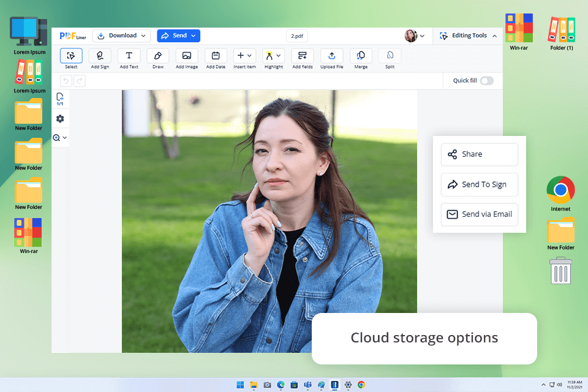Click the zoom magnifier icon
This screenshot has width=588, height=392.
point(56,138)
